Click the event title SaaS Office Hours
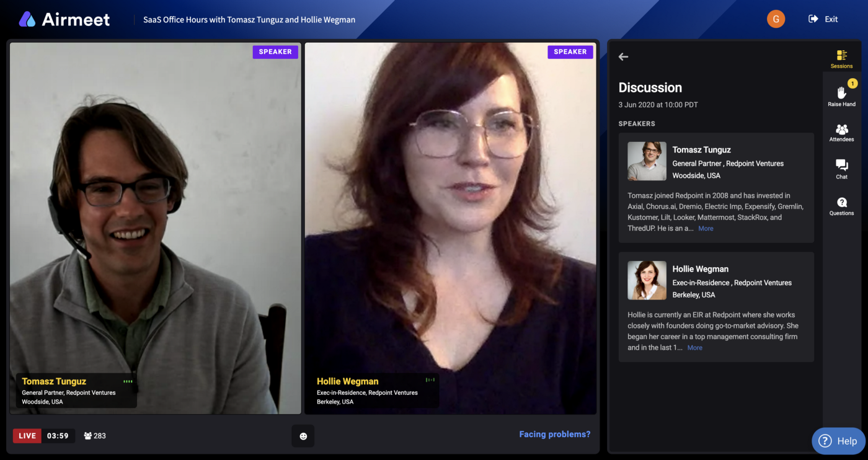 tap(249, 20)
